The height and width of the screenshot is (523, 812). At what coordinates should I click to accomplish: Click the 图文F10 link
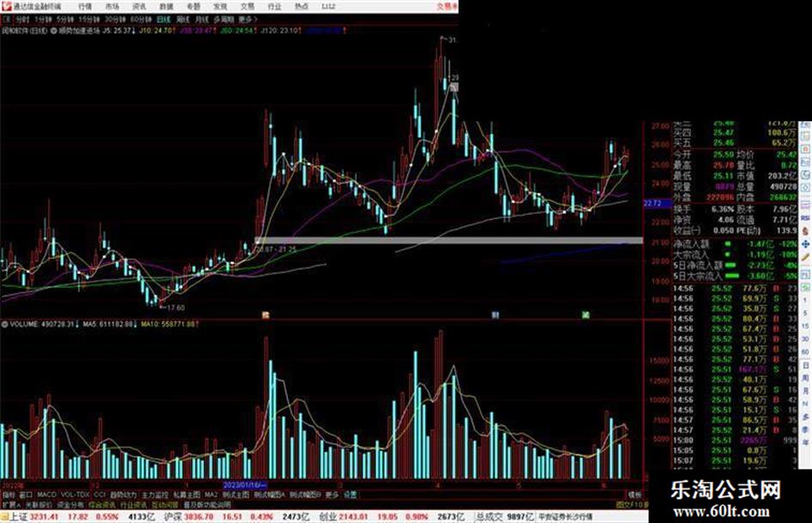click(631, 504)
